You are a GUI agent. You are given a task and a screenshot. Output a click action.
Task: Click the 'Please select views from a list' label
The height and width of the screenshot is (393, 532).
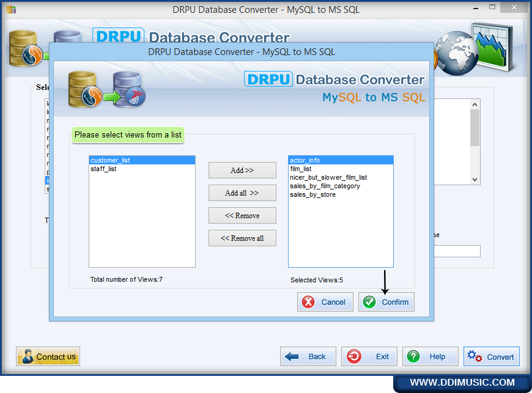click(x=128, y=135)
